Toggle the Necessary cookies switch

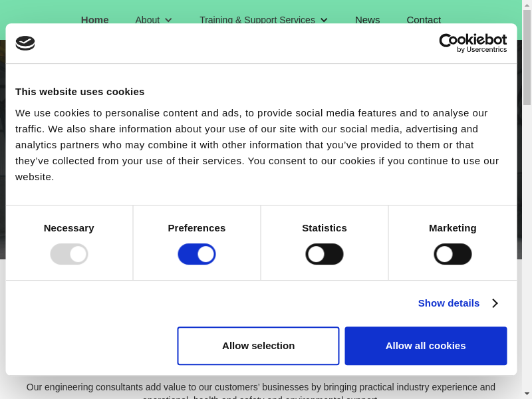pos(69,254)
